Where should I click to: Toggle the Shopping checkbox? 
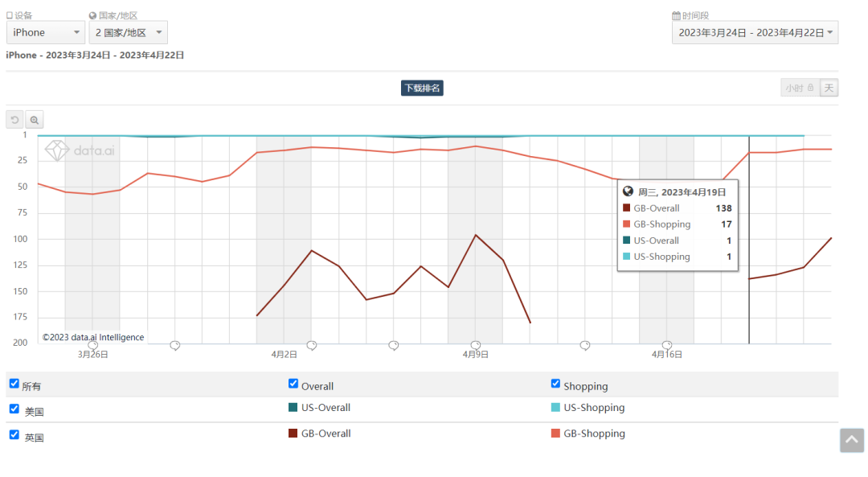555,384
